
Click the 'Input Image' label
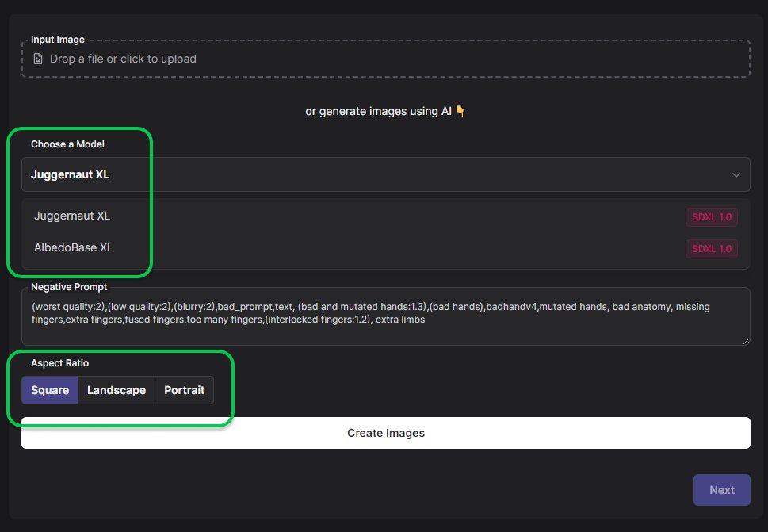click(x=58, y=40)
